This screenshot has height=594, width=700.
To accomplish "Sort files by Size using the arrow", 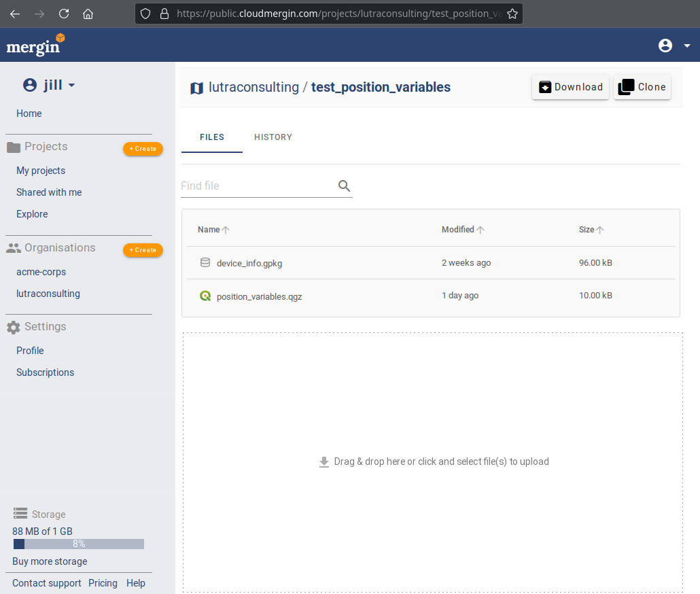I will tap(599, 230).
